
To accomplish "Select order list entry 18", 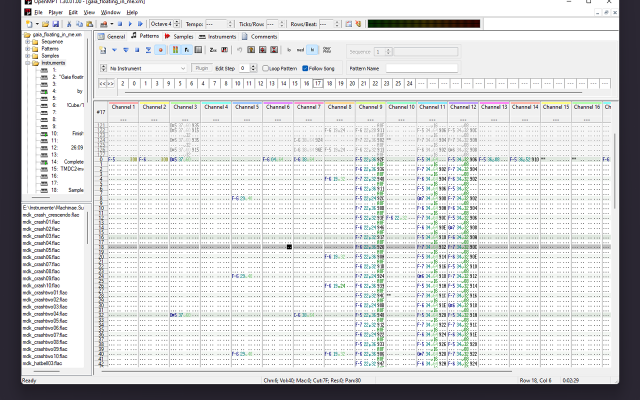I will (329, 84).
